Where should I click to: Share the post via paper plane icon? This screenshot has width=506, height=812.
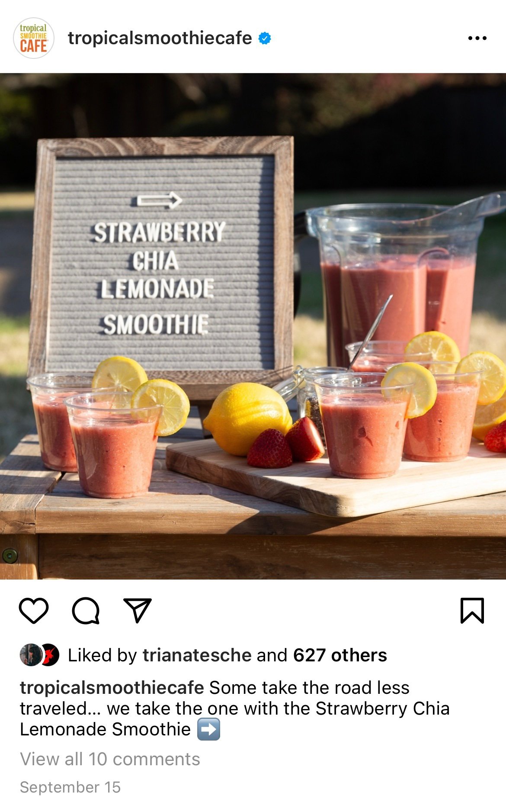point(138,610)
